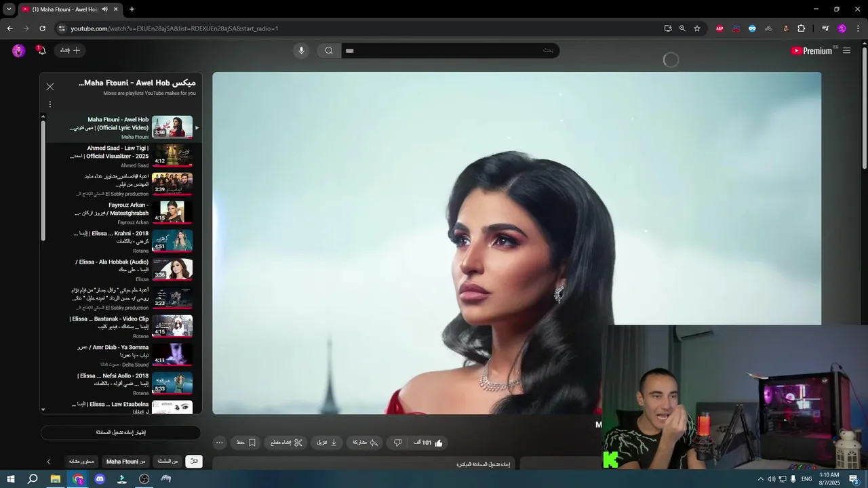Viewport: 868px width, 488px height.
Task: Open the Extensions puzzle menu
Action: coord(802,28)
